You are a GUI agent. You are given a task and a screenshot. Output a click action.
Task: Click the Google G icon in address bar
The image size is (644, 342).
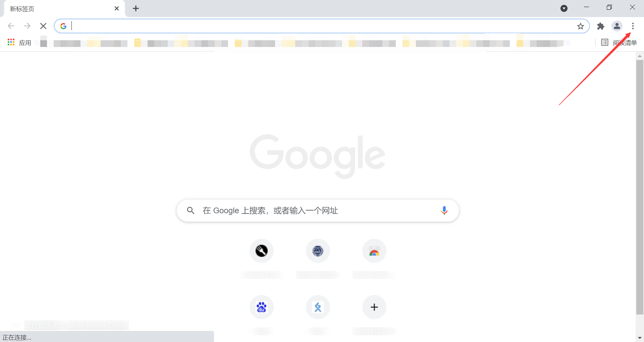[63, 26]
